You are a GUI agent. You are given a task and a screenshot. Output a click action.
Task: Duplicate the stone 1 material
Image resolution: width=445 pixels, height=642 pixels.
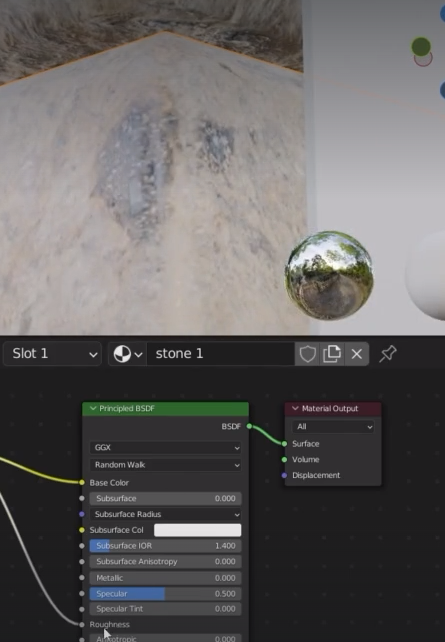pos(332,354)
